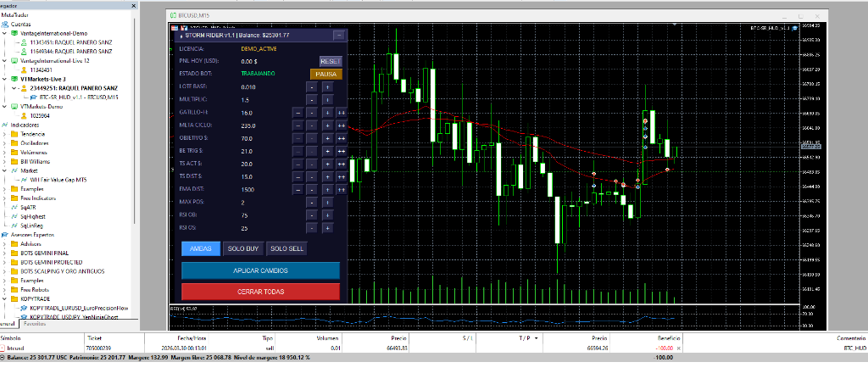The width and height of the screenshot is (868, 390).
Task: Select the Wi Fair Value Gap MT5 indicator
Action: point(58,180)
